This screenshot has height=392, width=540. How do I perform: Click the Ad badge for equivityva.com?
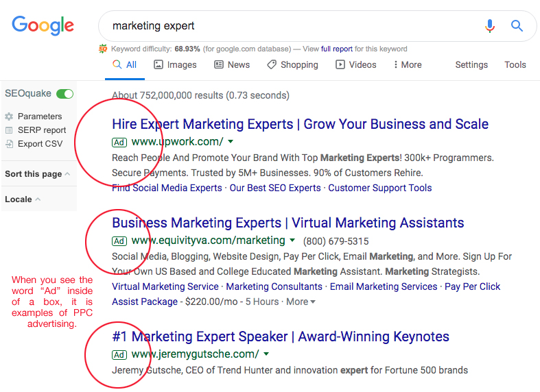pos(119,241)
